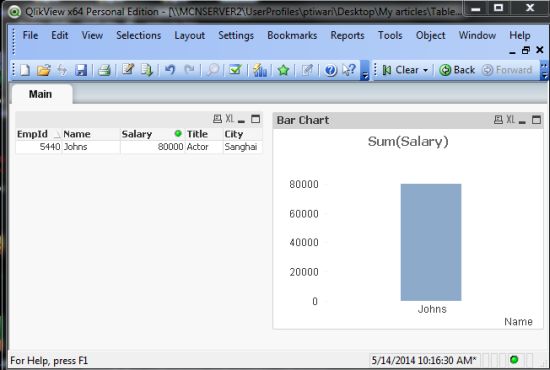This screenshot has height=370, width=550.
Task: Send Bar Chart to Excel via XL icon
Action: pyautogui.click(x=510, y=120)
